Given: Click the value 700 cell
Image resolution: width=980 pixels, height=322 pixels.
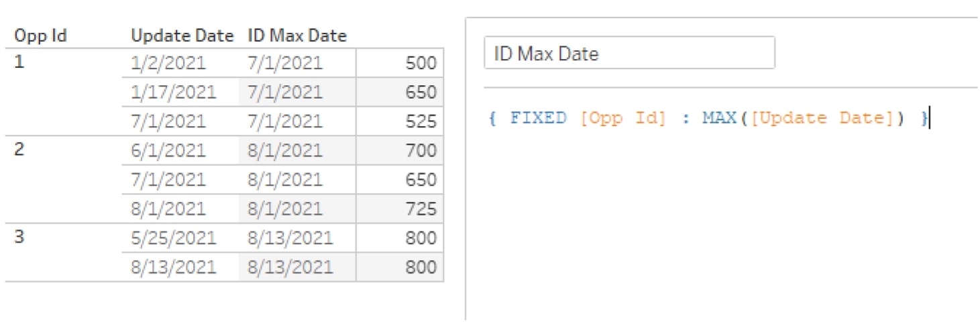Looking at the screenshot, I should 400,150.
